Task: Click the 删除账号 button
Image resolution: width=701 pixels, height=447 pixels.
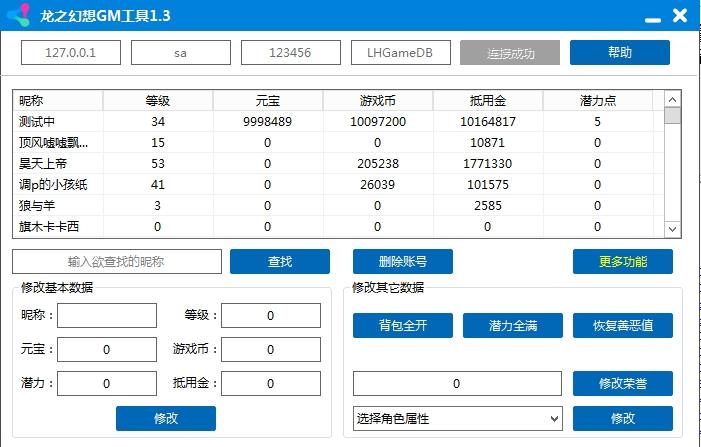Action: pyautogui.click(x=402, y=262)
